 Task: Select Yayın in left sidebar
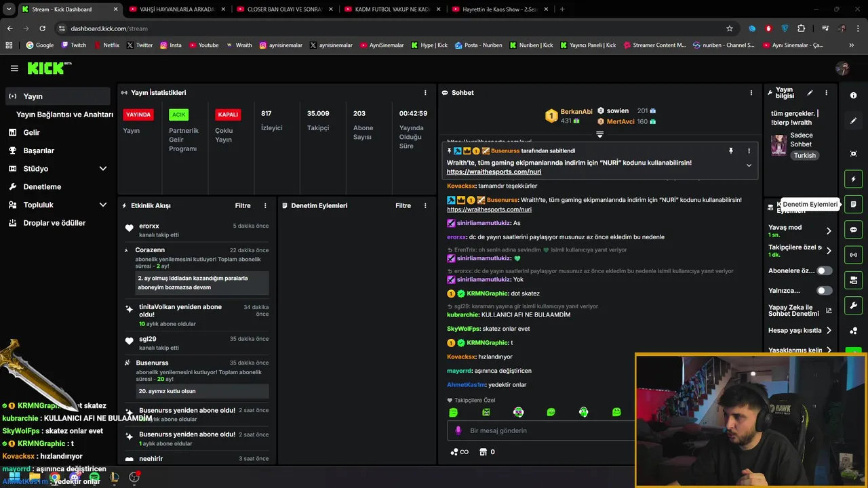click(x=58, y=96)
